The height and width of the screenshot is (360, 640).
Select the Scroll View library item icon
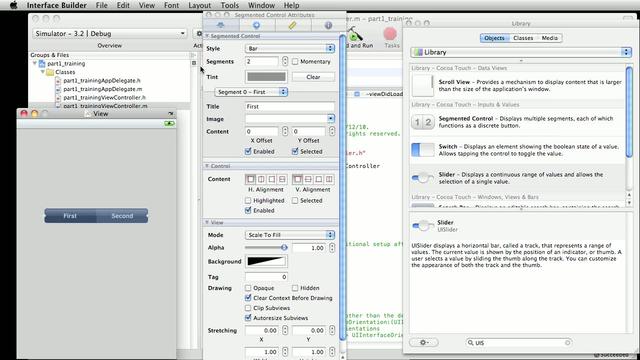pyautogui.click(x=422, y=85)
